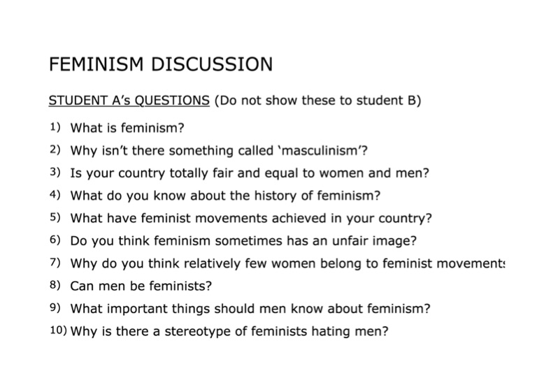The width and height of the screenshot is (537, 392).
Task: Click the FEMINISM DISCUSSION title
Action: 161,65
